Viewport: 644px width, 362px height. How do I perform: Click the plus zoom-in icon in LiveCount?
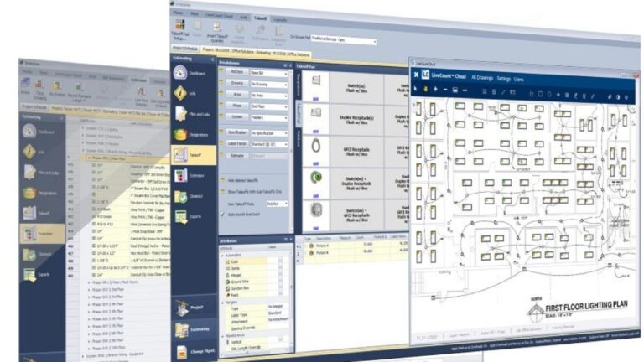coord(435,89)
